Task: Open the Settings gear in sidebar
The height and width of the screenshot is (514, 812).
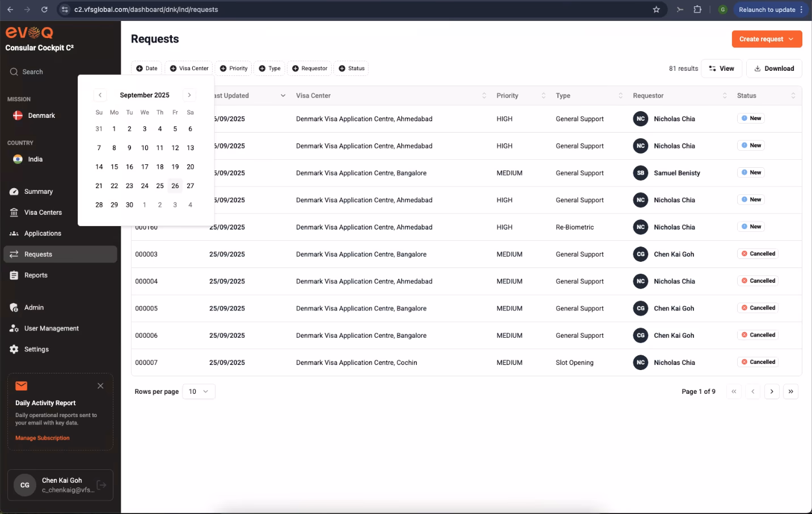Action: click(x=14, y=350)
